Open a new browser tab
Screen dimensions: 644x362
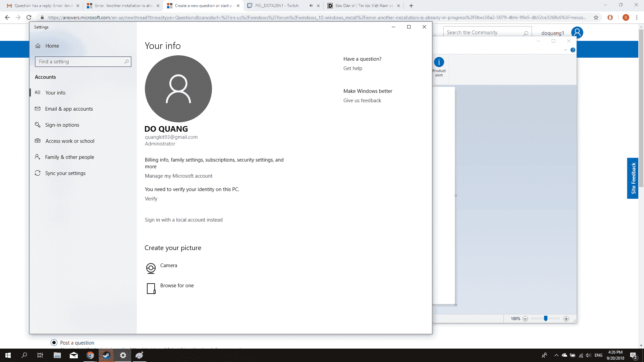(x=411, y=6)
